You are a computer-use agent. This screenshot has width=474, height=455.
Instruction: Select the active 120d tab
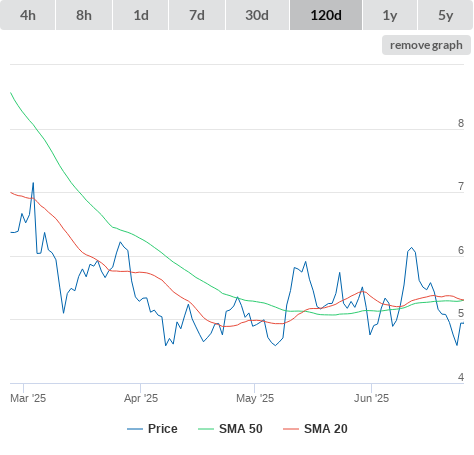(326, 15)
